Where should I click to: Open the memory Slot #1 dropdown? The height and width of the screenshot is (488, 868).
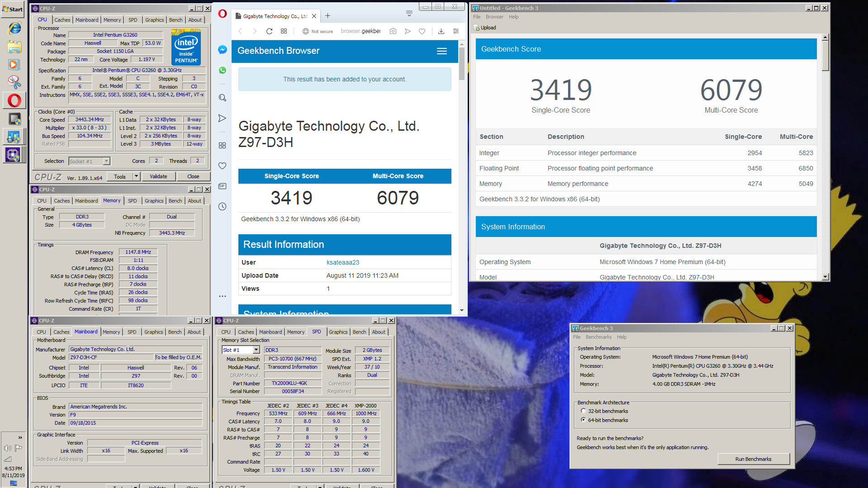tap(256, 350)
